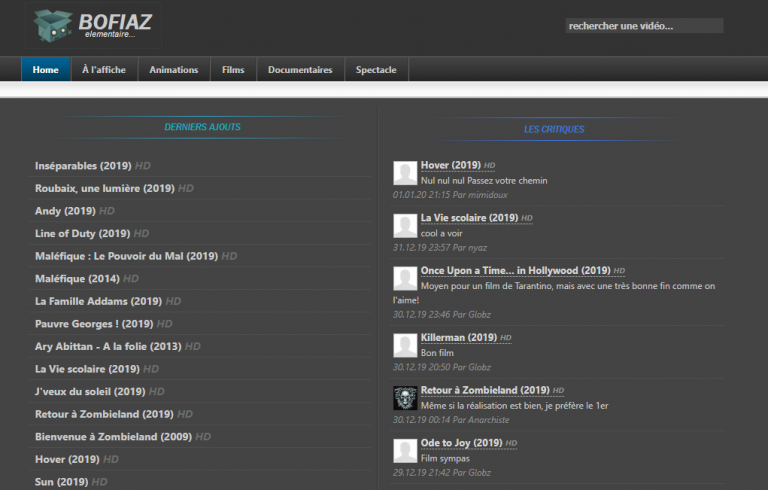The image size is (768, 490).
Task: Open Killerman (2019) review title
Action: click(458, 338)
